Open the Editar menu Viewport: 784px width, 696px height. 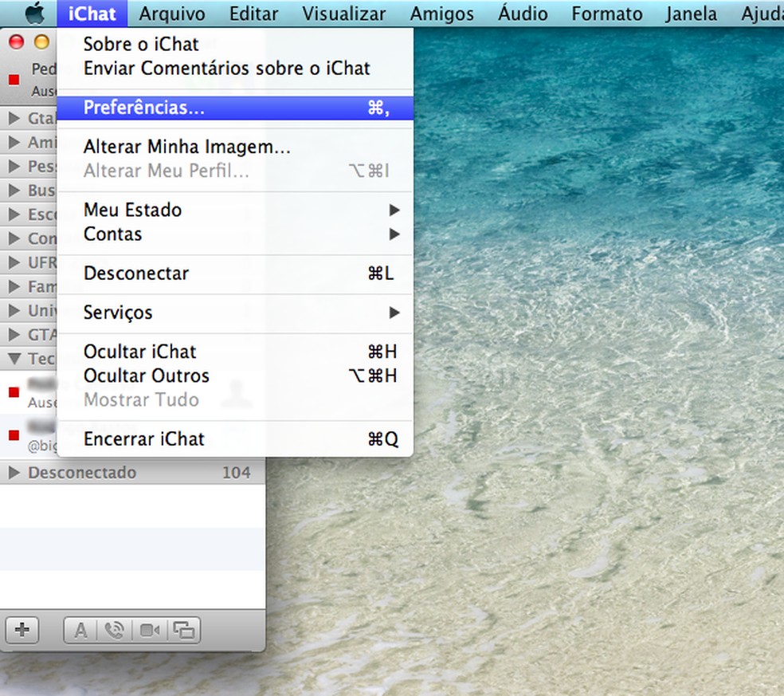(253, 14)
